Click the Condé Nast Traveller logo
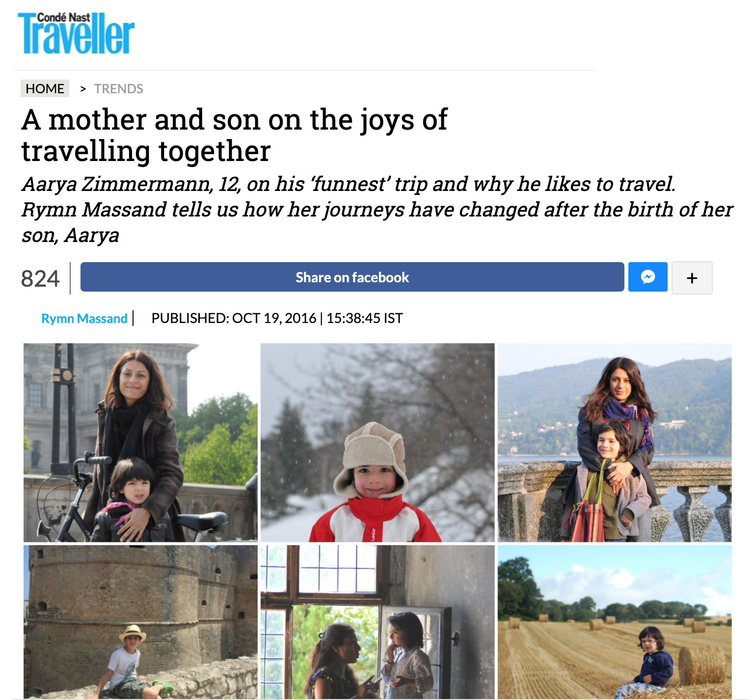Viewport: 755px width, 700px height. coord(76,33)
